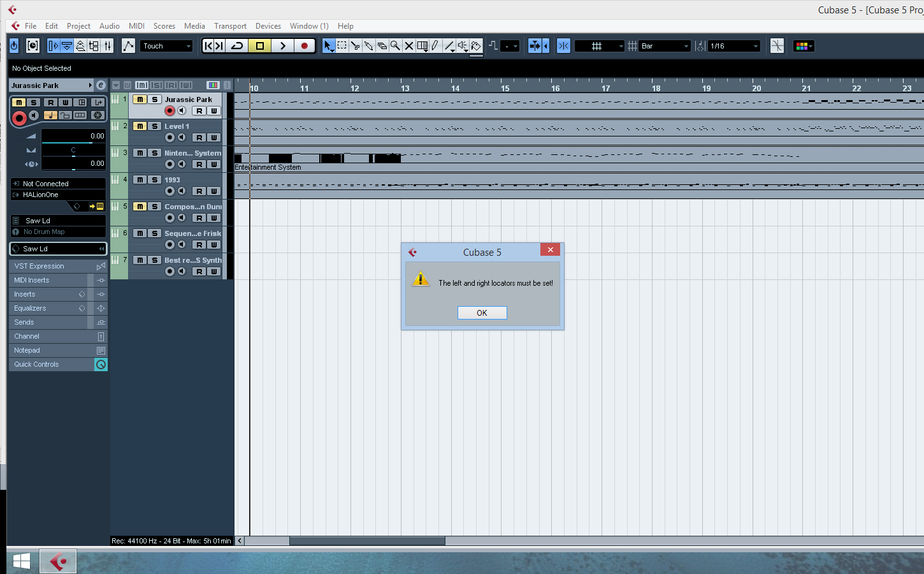This screenshot has height=574, width=924.
Task: Open the Devices menu
Action: [x=268, y=26]
